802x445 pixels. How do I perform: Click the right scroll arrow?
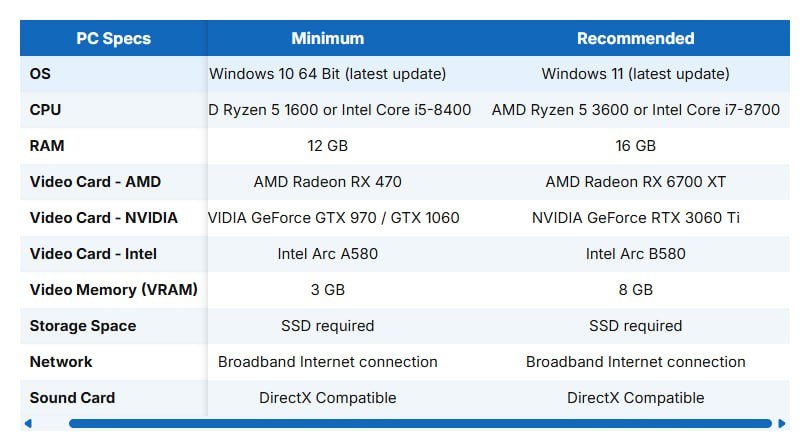click(782, 424)
